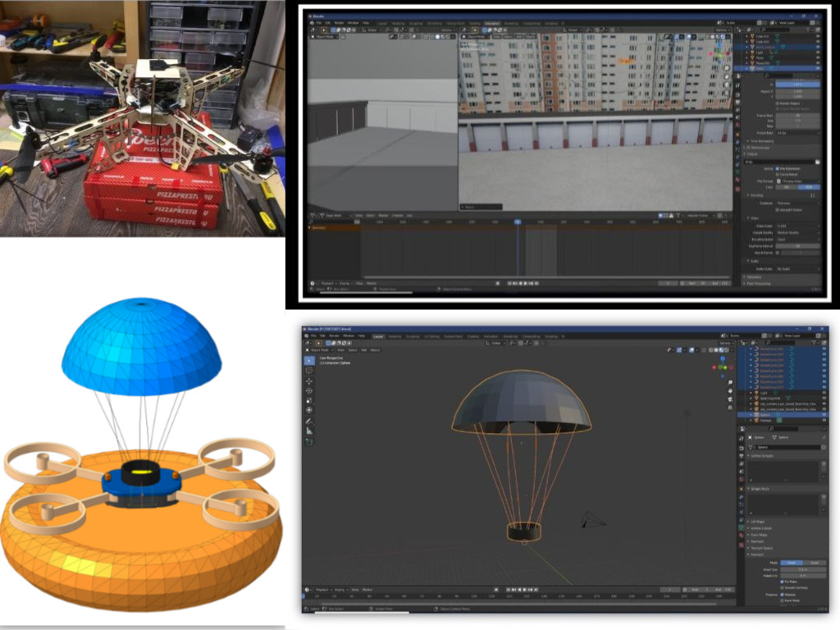Expand the UV Maps panel
This screenshot has height=630, width=840.
[x=748, y=521]
